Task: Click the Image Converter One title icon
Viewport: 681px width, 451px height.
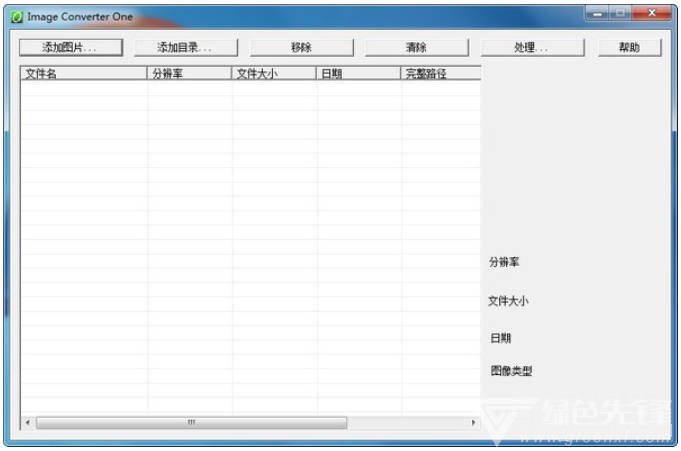Action: click(x=17, y=17)
